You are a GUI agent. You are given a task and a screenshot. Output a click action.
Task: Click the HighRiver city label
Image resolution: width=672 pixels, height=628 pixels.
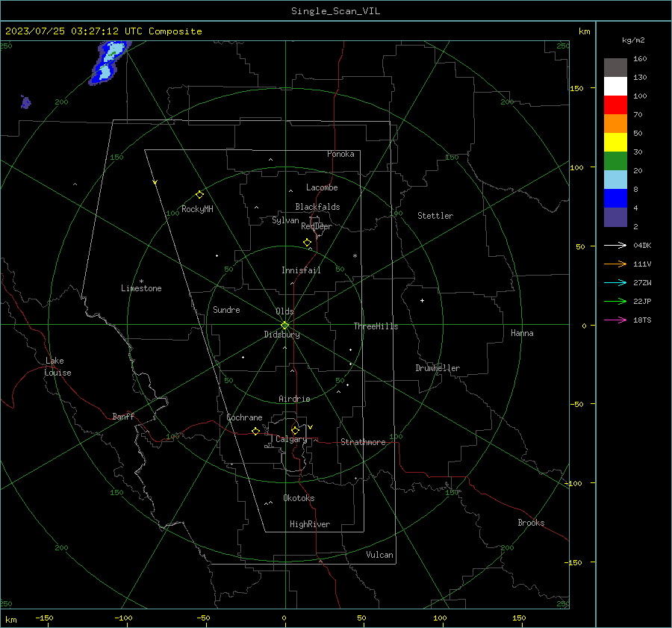pos(310,524)
